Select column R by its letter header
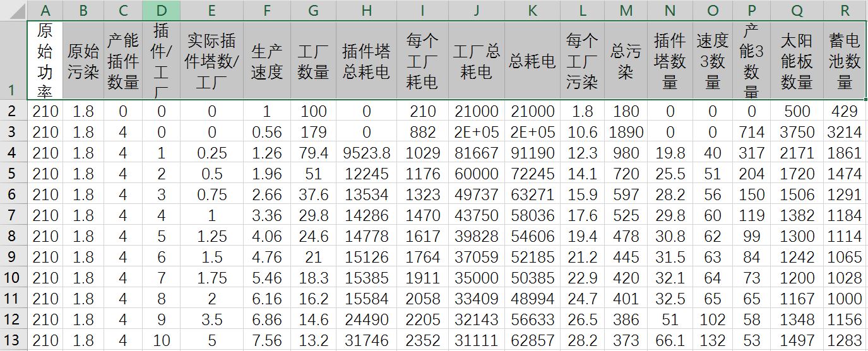Viewport: 868px width, 351px height. [x=845, y=10]
